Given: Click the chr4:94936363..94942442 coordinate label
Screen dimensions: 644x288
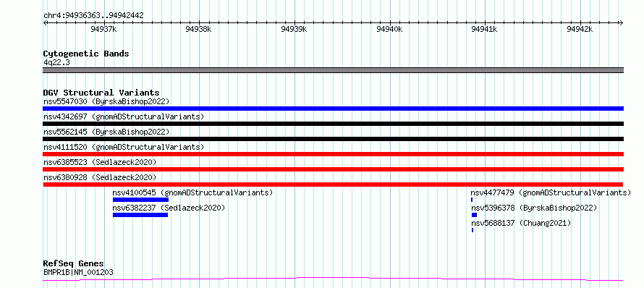Looking at the screenshot, I should (93, 16).
